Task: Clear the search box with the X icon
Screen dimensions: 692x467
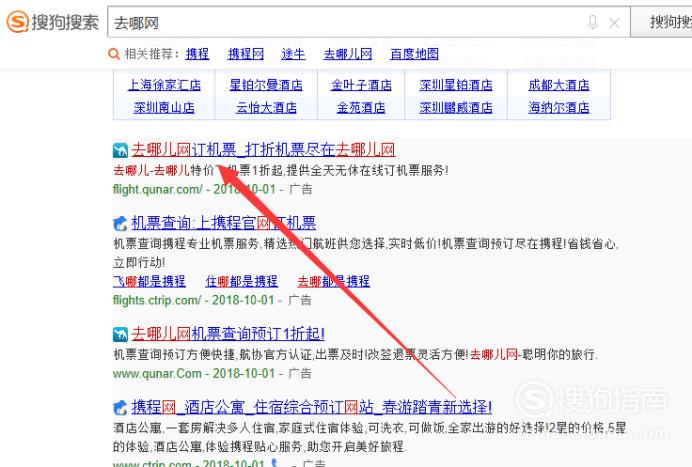Action: [x=614, y=23]
